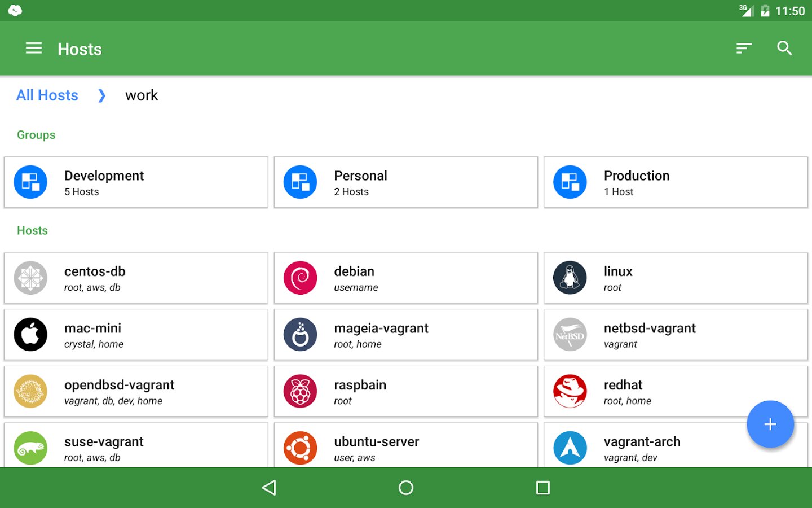
Task: Open search with the magnifier icon
Action: coord(784,49)
